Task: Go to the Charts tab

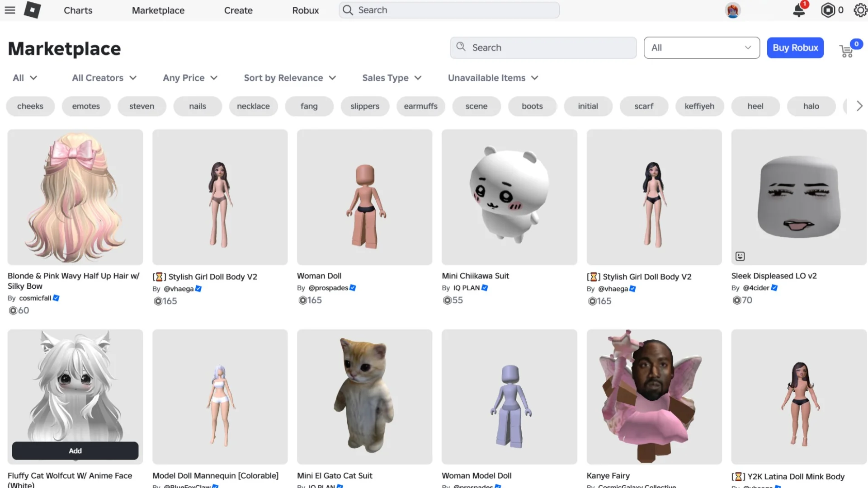Action: click(78, 10)
